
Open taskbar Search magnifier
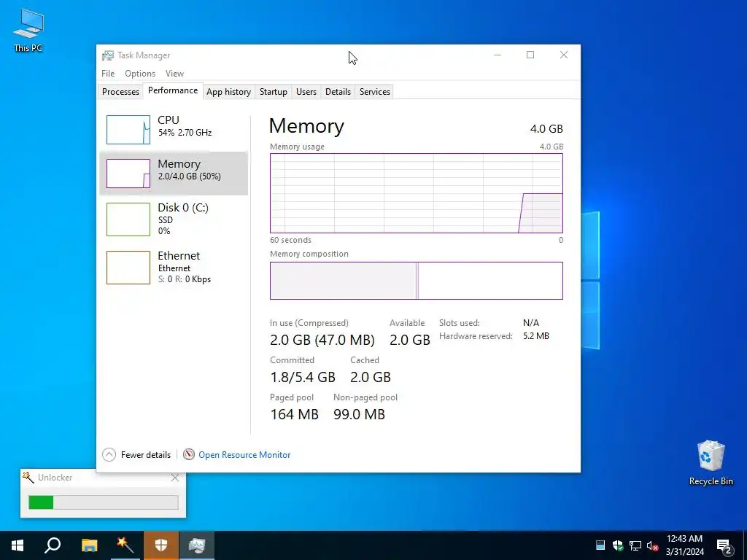pos(53,545)
